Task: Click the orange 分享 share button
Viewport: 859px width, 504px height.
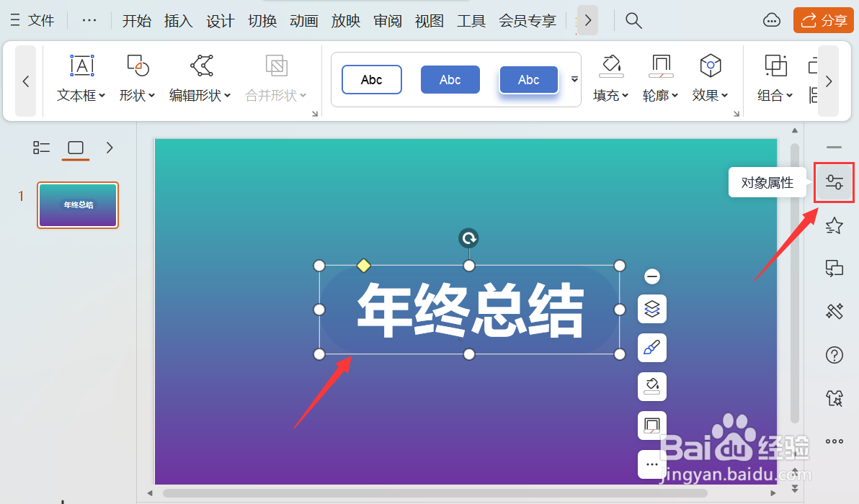Action: click(x=823, y=20)
